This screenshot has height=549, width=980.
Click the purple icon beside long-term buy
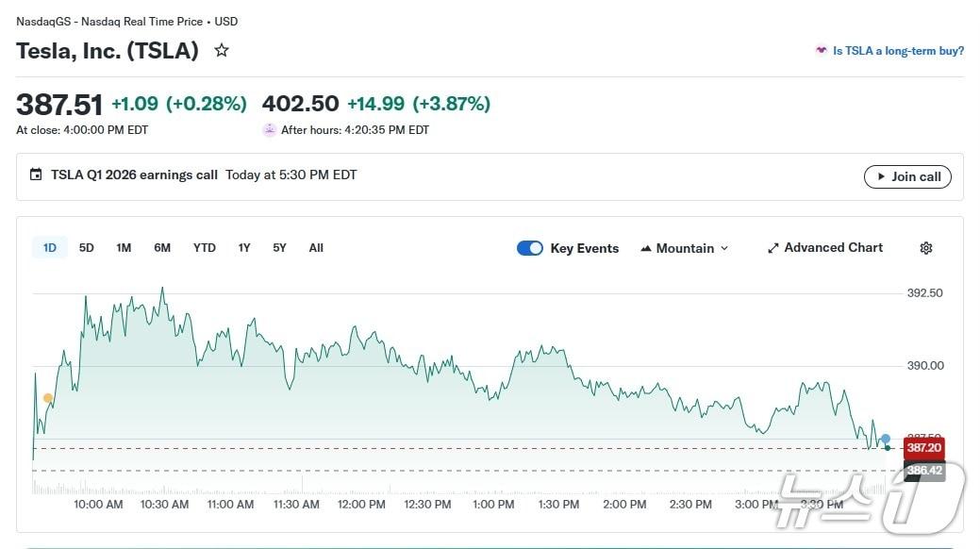click(x=822, y=51)
